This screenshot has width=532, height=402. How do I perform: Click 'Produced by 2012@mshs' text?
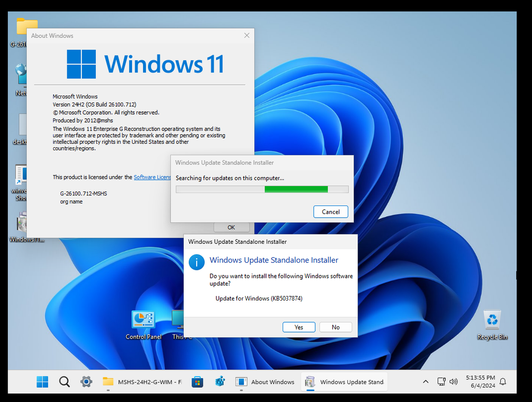83,120
